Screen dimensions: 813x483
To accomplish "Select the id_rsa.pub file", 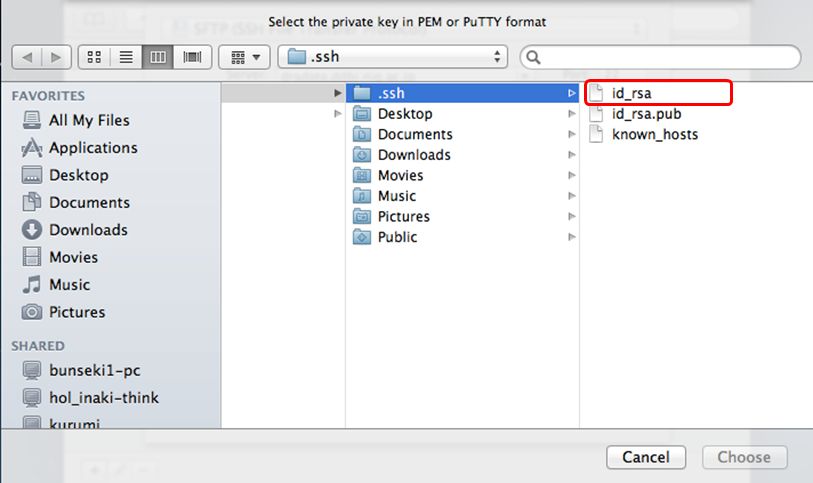I will pos(646,114).
